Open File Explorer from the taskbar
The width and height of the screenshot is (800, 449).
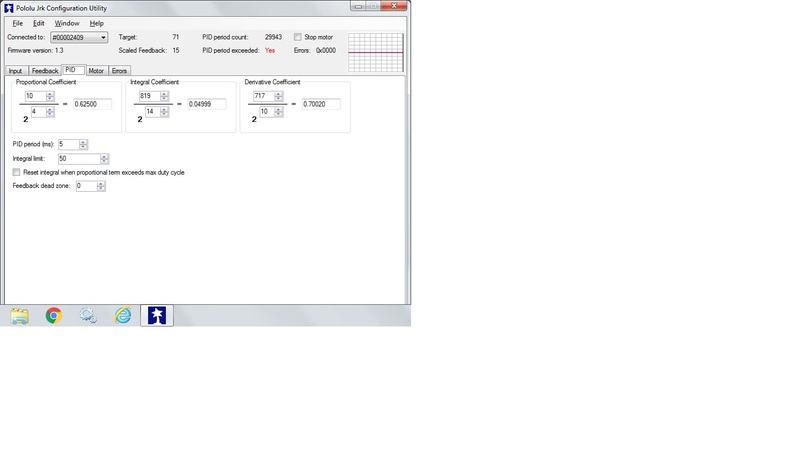click(x=19, y=316)
